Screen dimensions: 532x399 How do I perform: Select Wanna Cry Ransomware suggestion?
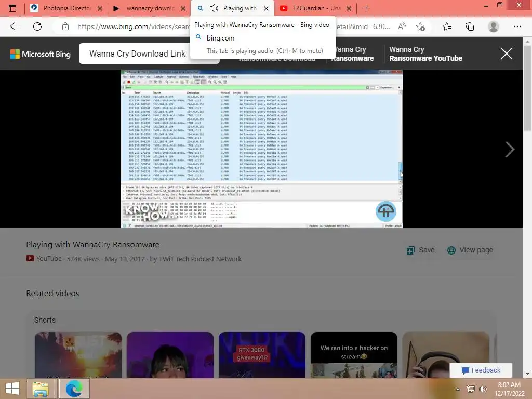353,54
